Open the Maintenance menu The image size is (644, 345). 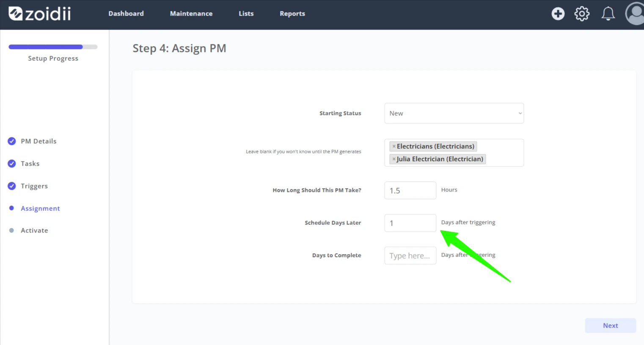tap(191, 14)
